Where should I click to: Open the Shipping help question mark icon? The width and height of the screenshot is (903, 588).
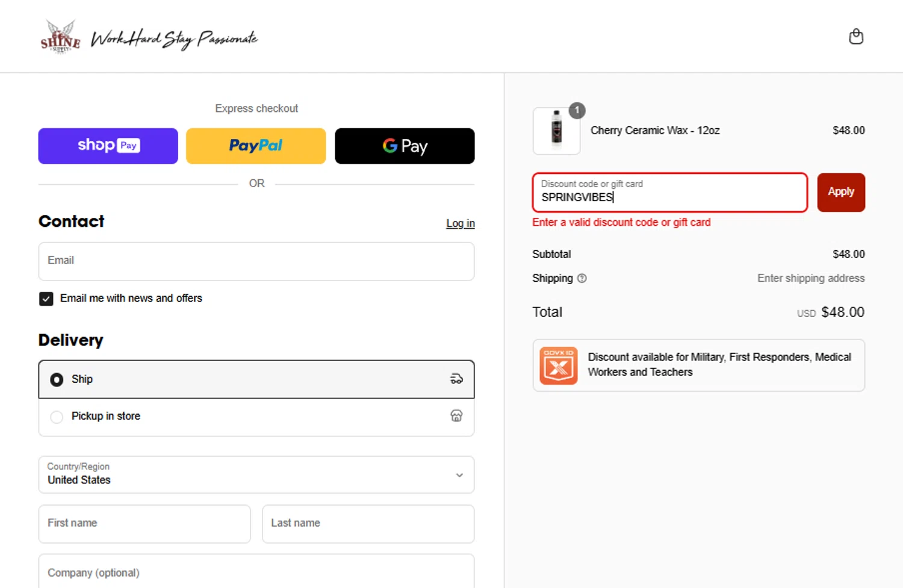[582, 278]
